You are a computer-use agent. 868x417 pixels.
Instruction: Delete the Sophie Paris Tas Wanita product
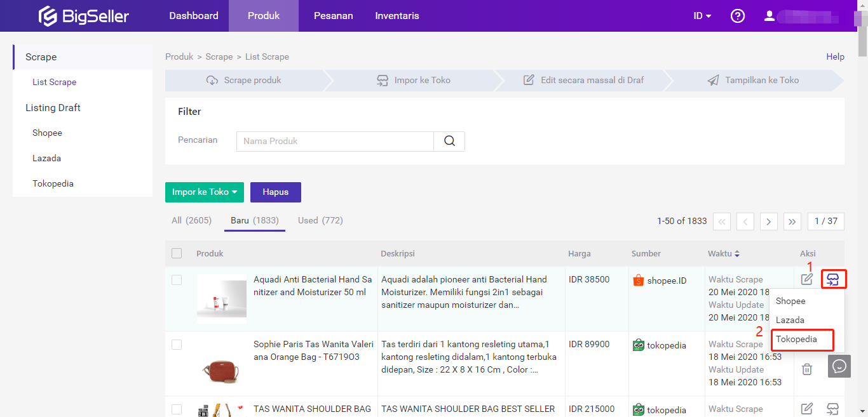click(x=807, y=369)
